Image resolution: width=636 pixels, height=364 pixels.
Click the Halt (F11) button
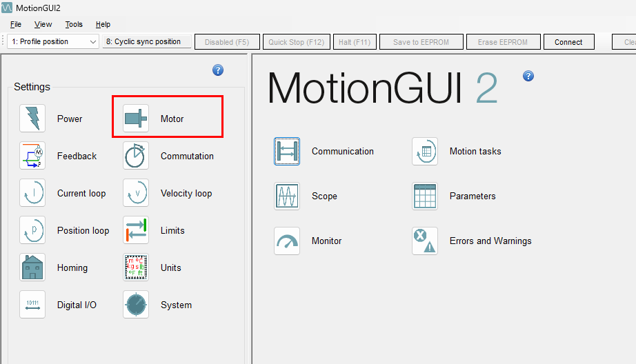(x=355, y=42)
